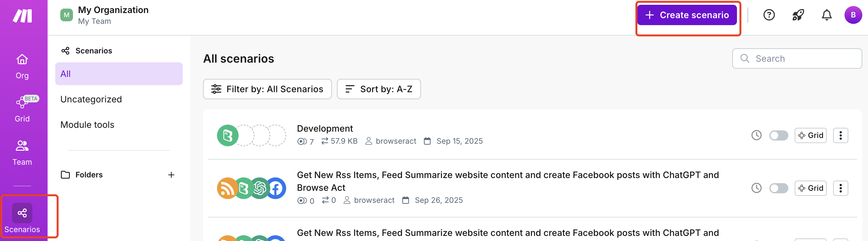Add a new folder with plus icon

point(171,175)
